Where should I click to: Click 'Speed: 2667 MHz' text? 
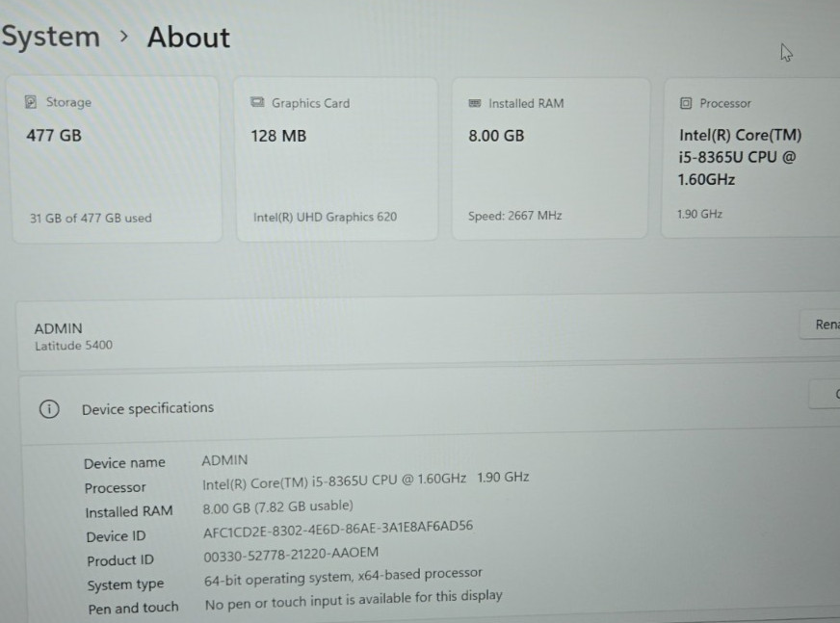pos(514,216)
